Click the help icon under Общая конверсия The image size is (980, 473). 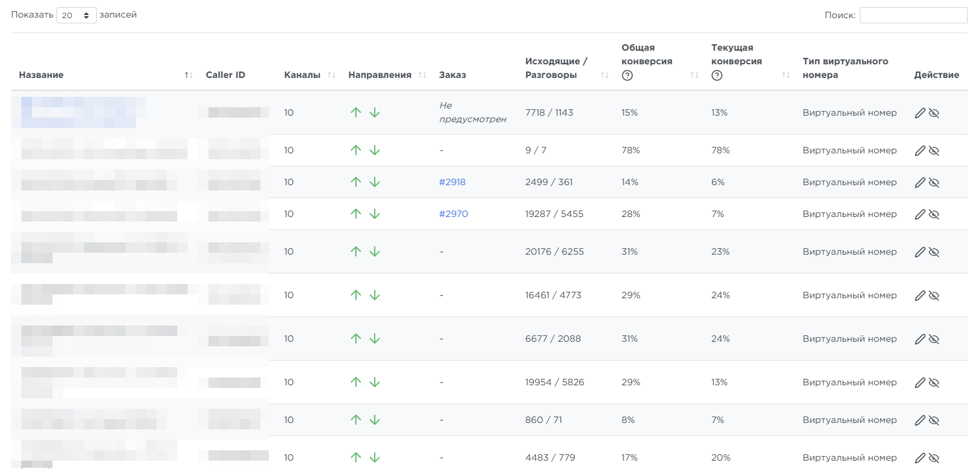click(627, 75)
